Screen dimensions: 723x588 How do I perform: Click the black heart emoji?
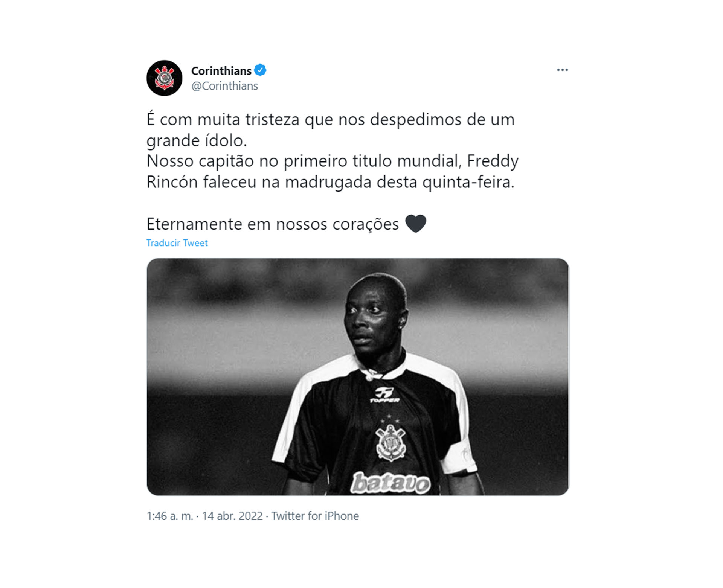point(416,224)
